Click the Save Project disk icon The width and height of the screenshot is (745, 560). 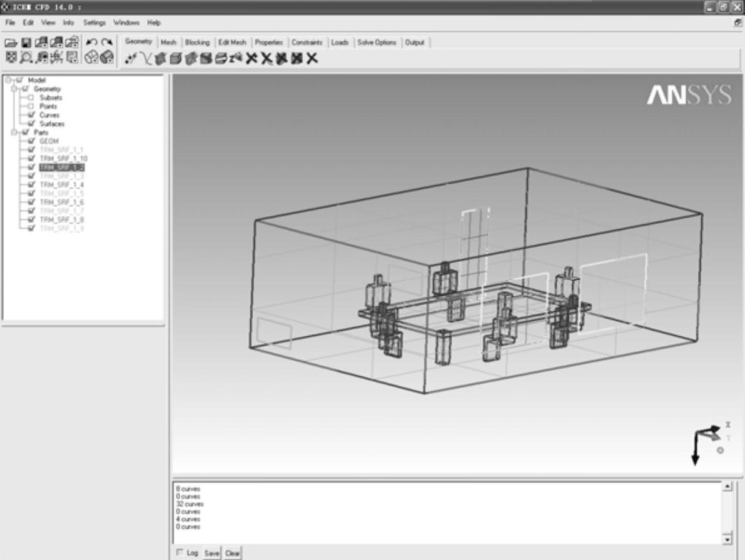click(x=26, y=43)
